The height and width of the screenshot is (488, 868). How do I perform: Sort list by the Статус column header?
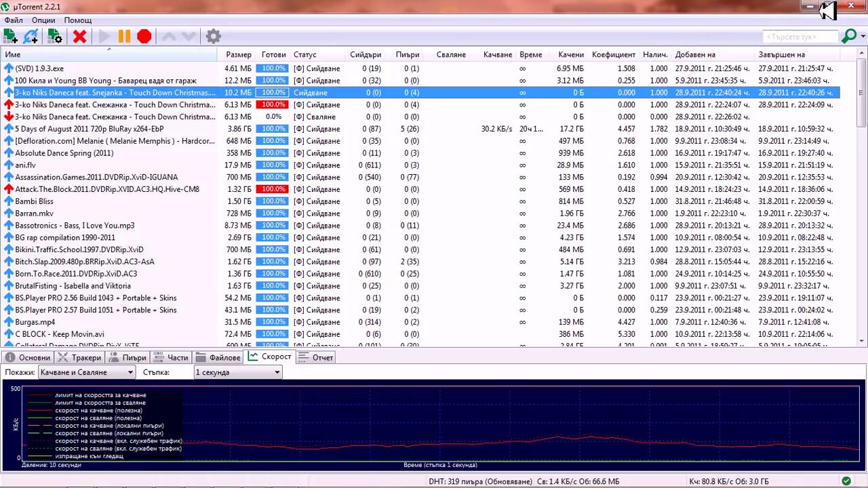305,55
